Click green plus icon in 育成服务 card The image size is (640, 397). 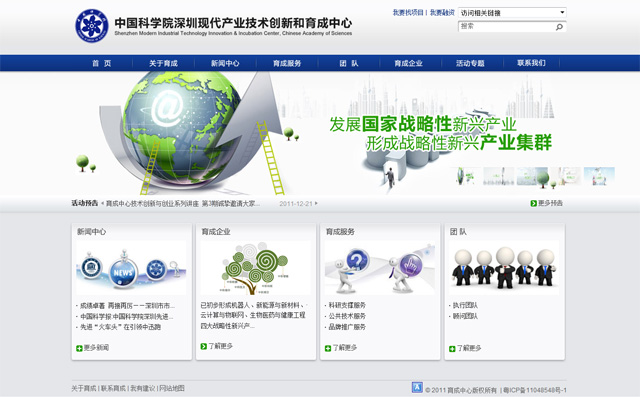point(328,348)
